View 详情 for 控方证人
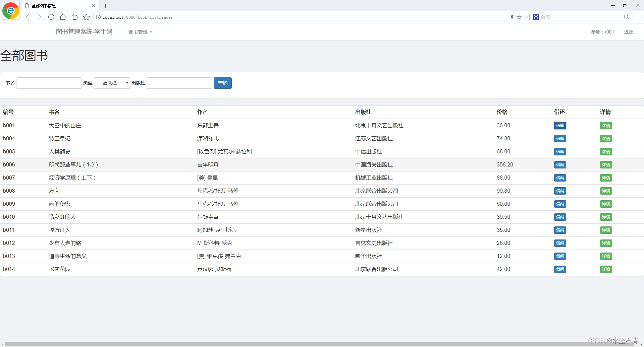The width and height of the screenshot is (644, 347). pyautogui.click(x=606, y=230)
